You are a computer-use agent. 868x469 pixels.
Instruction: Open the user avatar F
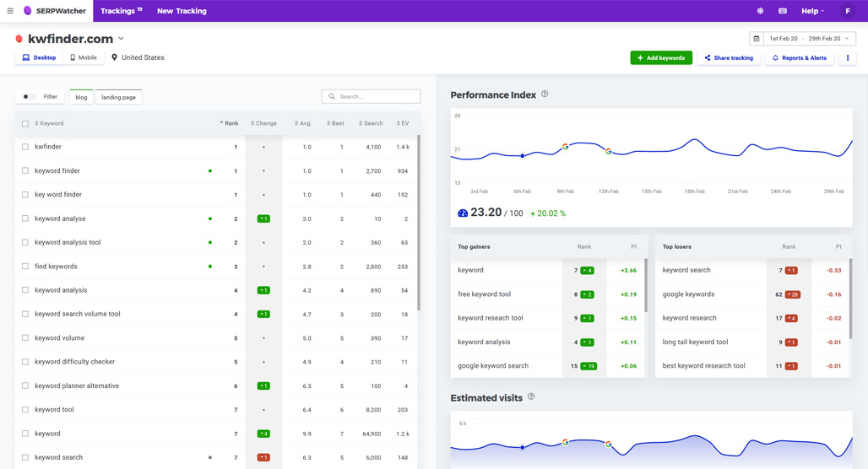pos(848,10)
